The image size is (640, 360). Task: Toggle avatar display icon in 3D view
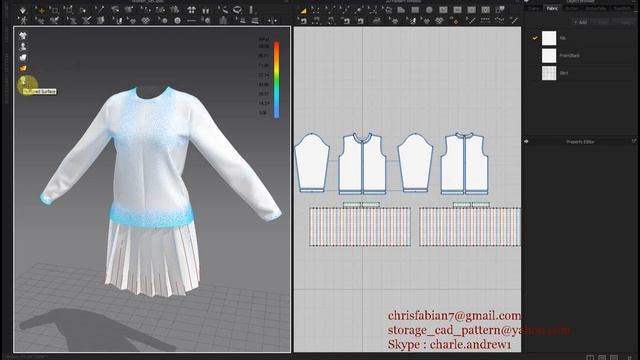pyautogui.click(x=23, y=47)
